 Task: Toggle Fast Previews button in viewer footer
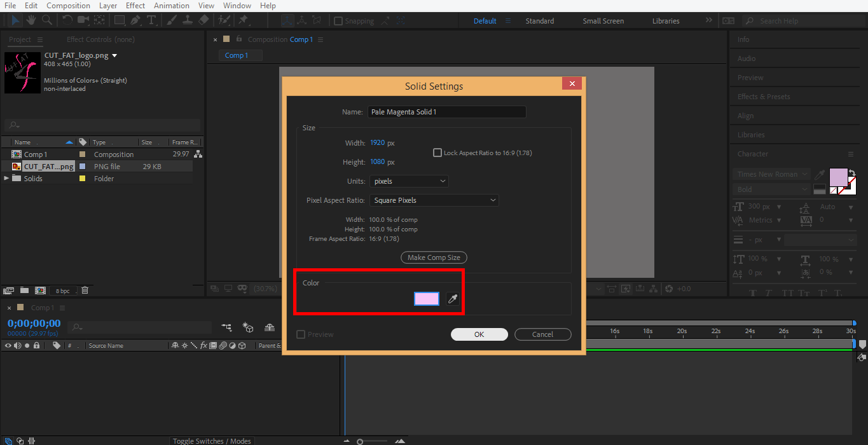626,289
